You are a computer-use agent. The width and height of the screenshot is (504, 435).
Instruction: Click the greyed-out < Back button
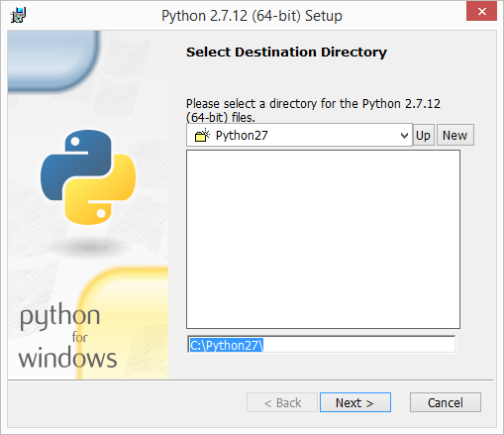click(x=282, y=402)
